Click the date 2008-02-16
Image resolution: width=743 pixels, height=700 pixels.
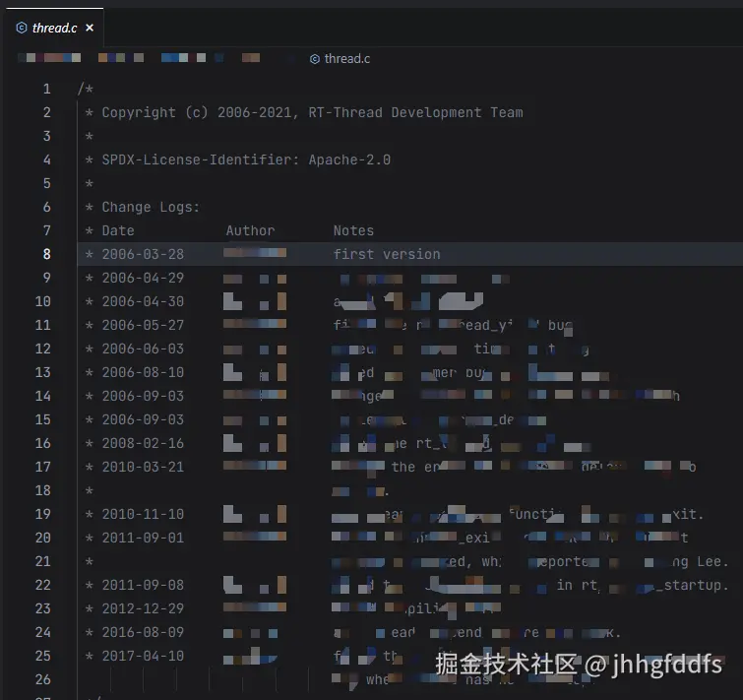(x=143, y=443)
